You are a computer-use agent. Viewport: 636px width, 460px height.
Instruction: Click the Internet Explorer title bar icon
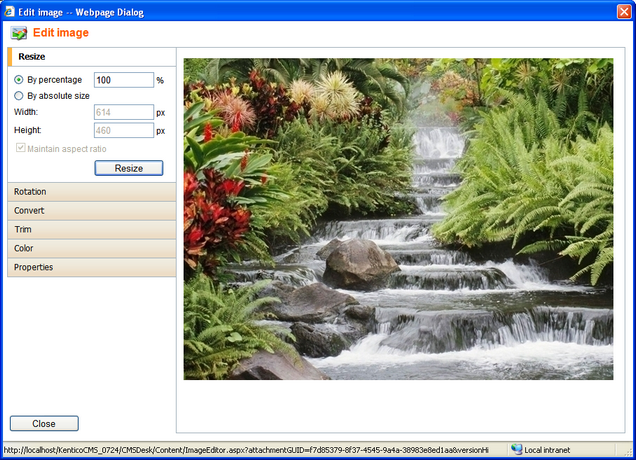pos(9,11)
